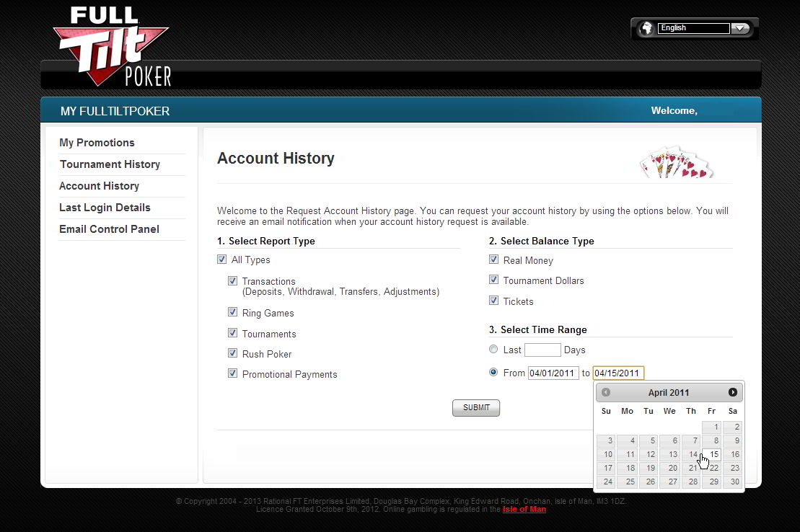Toggle the Tickets checkbox
Viewport: 800px width, 532px height.
(494, 300)
